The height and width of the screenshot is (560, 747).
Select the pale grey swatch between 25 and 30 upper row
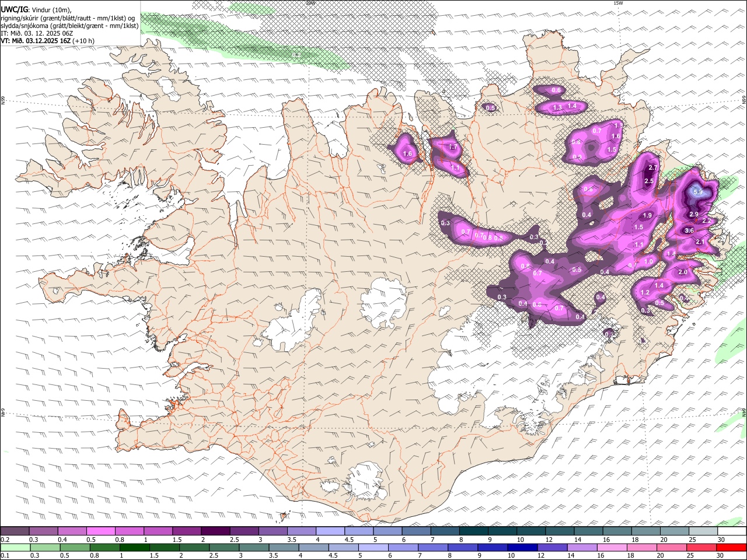703,531
